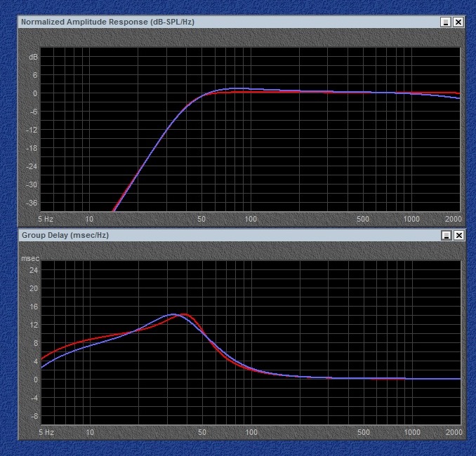This screenshot has width=476, height=456.
Task: Minimize the Normalized Amplitude Response window
Action: [x=446, y=22]
